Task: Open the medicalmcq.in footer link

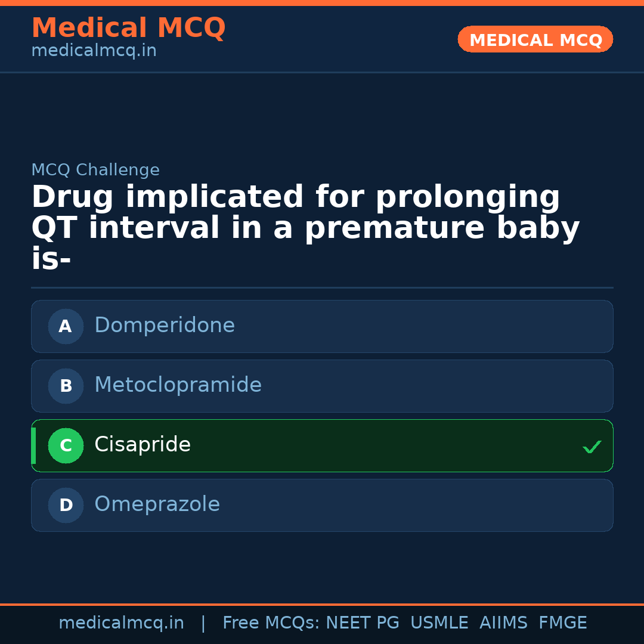Action: point(122,623)
